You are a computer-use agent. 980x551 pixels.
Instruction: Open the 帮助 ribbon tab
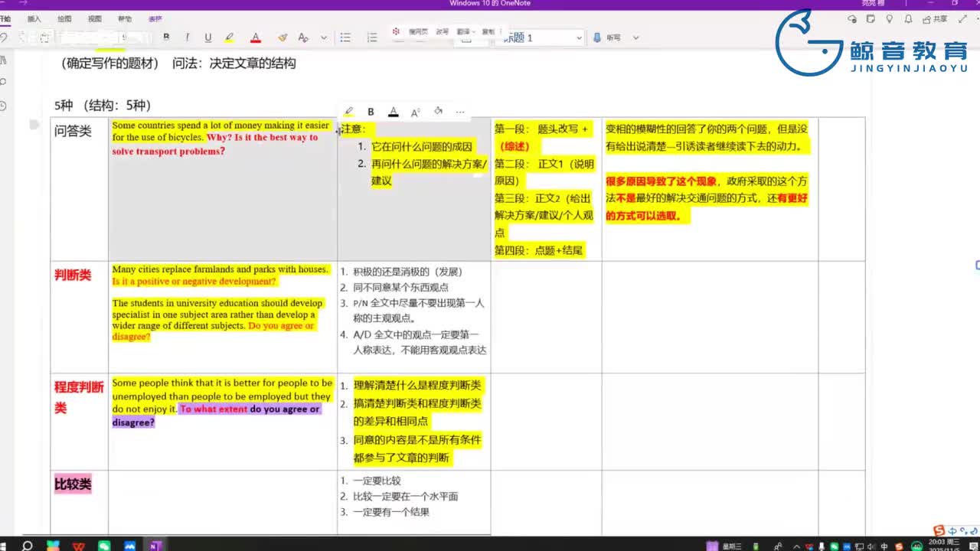pyautogui.click(x=125, y=18)
